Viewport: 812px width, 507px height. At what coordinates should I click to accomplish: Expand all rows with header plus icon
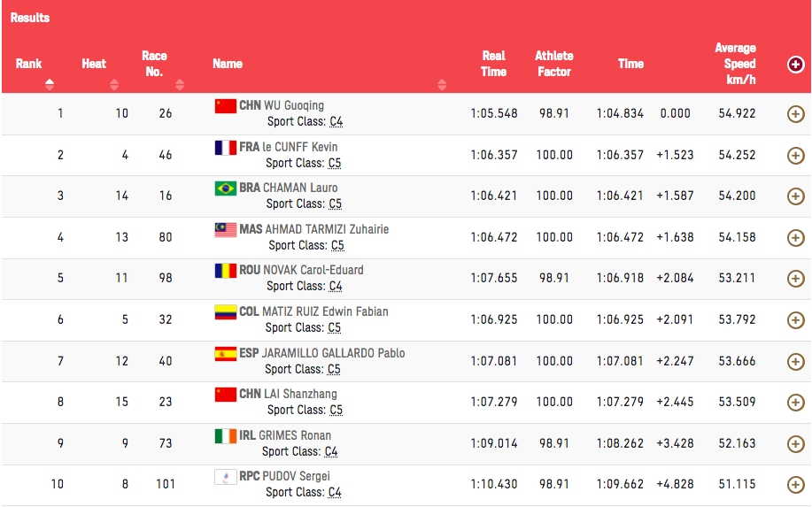click(795, 64)
